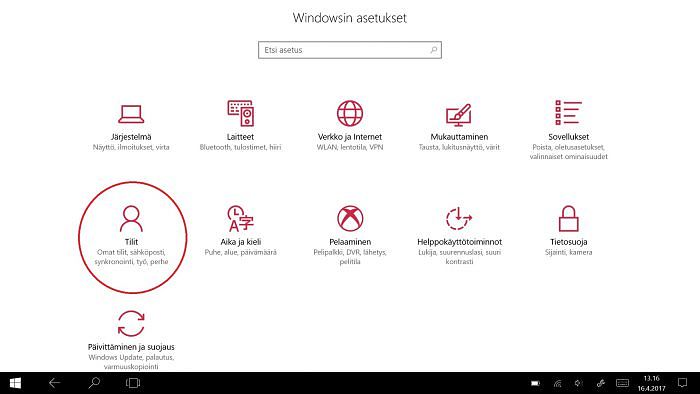Screen dimensions: 700x394
Task: Click the Pelaaminen label
Action: (x=350, y=242)
